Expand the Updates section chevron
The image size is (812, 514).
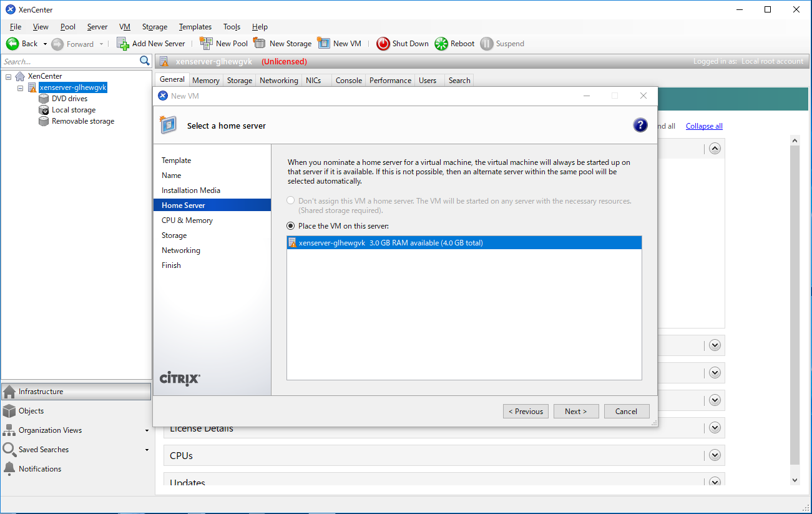point(715,482)
